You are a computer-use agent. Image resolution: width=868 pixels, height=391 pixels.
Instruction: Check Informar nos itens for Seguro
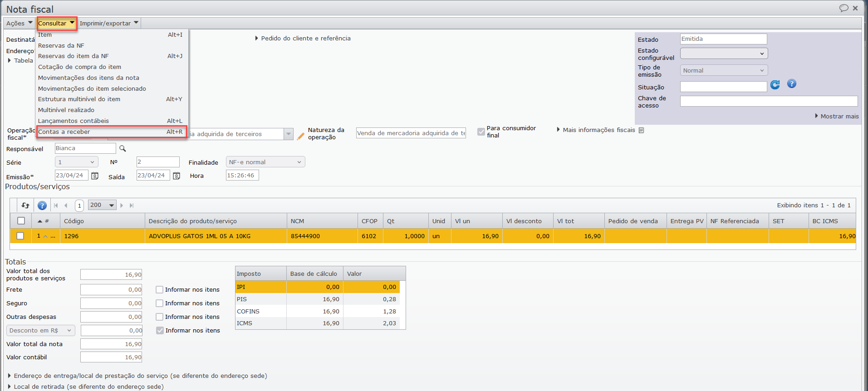click(x=159, y=303)
